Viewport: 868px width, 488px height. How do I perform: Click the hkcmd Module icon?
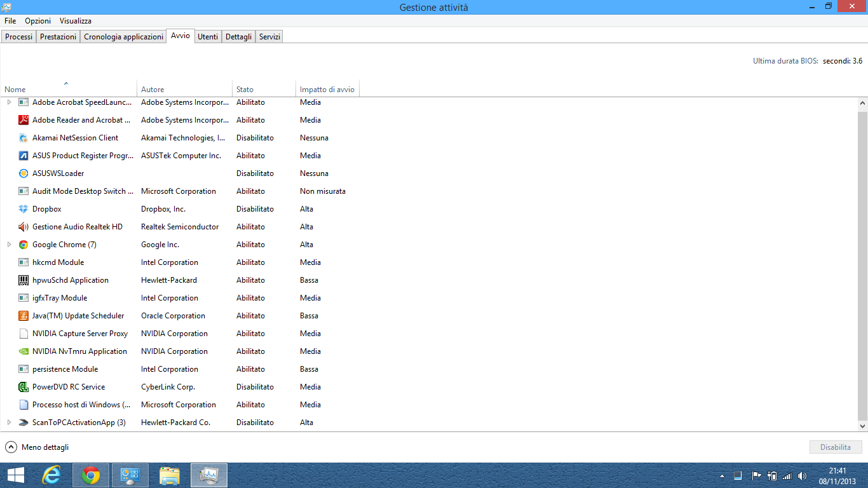pyautogui.click(x=24, y=262)
